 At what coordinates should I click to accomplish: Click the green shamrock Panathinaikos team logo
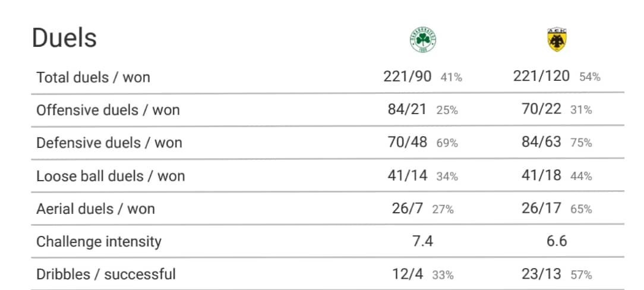(422, 40)
